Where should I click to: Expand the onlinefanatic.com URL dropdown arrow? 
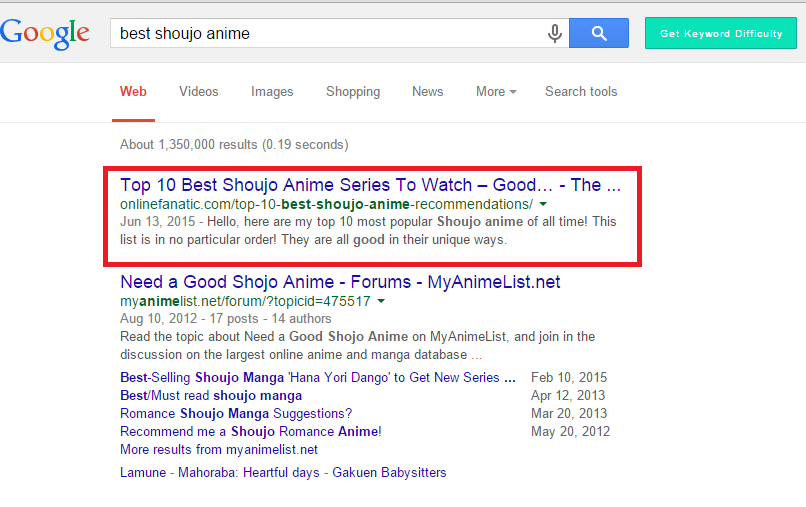click(543, 204)
